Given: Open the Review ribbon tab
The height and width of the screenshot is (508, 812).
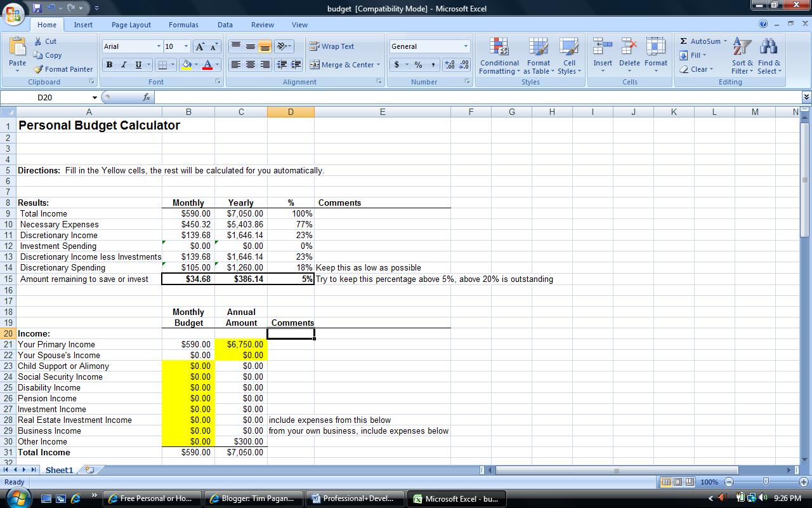Looking at the screenshot, I should click(x=262, y=25).
